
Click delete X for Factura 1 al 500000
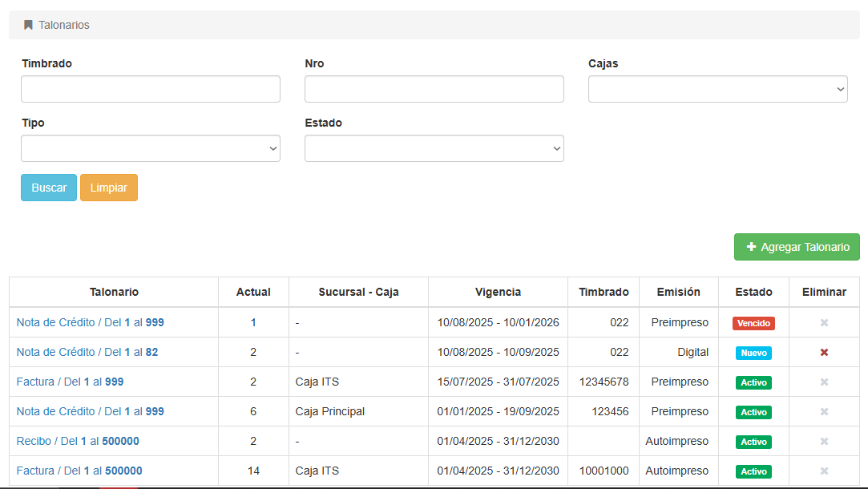824,471
